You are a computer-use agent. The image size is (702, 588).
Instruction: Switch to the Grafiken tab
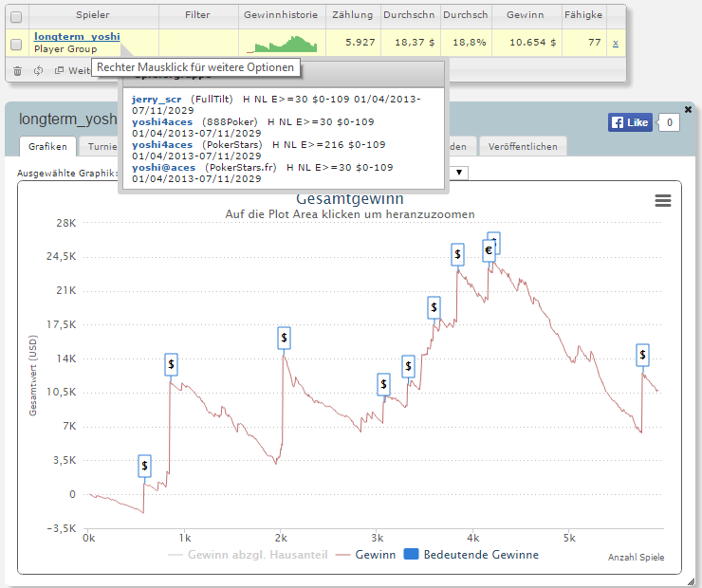pos(47,147)
